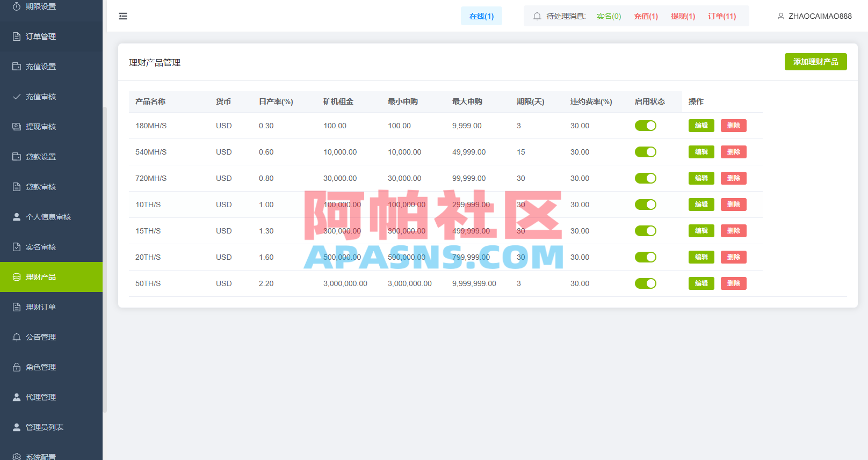The width and height of the screenshot is (868, 460).
Task: Click the document icon next to 理财订单
Action: pos(17,307)
